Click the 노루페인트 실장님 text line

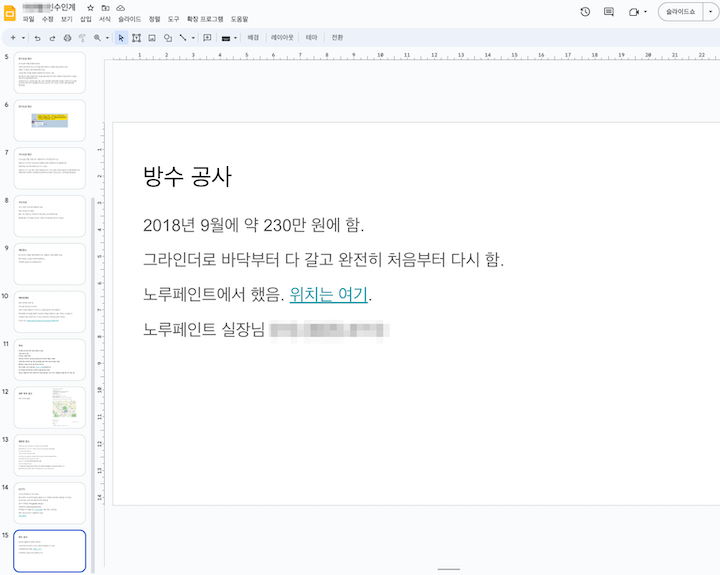pos(204,329)
